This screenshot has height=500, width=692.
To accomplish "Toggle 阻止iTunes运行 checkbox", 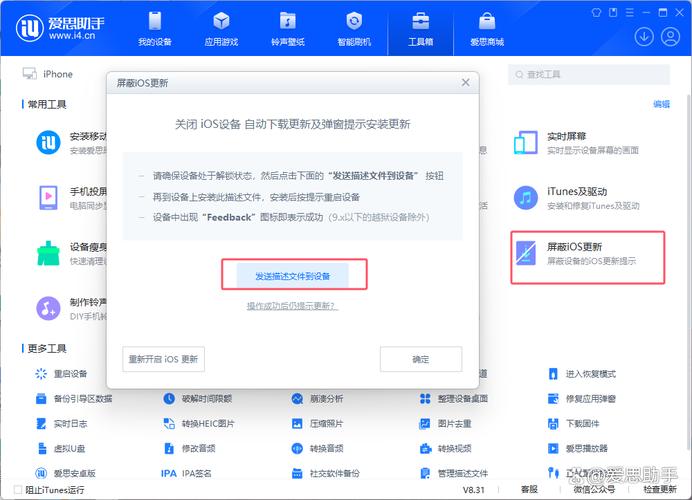I will tap(18, 489).
